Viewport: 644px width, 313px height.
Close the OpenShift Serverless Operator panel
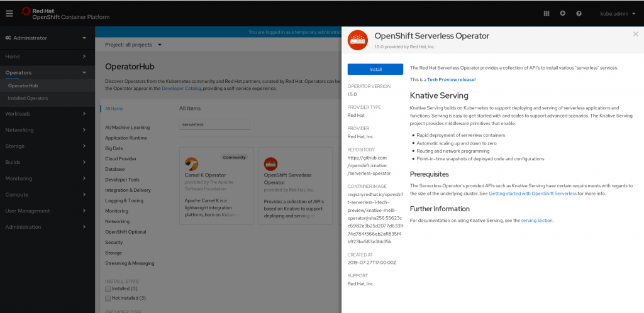pos(635,35)
